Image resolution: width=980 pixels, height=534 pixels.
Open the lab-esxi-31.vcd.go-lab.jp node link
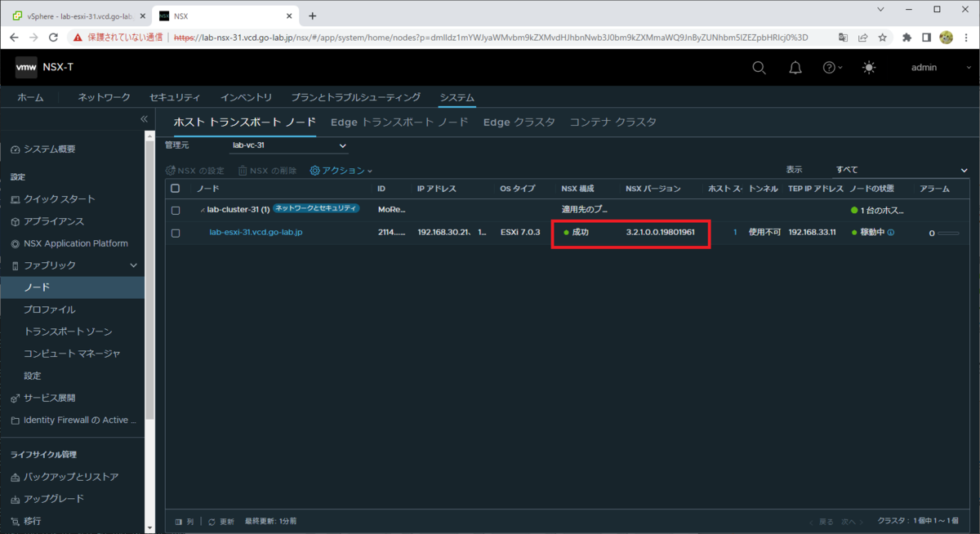point(256,233)
